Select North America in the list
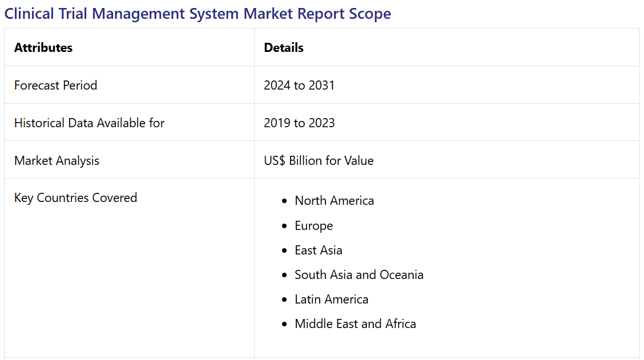This screenshot has width=644, height=360. point(334,201)
